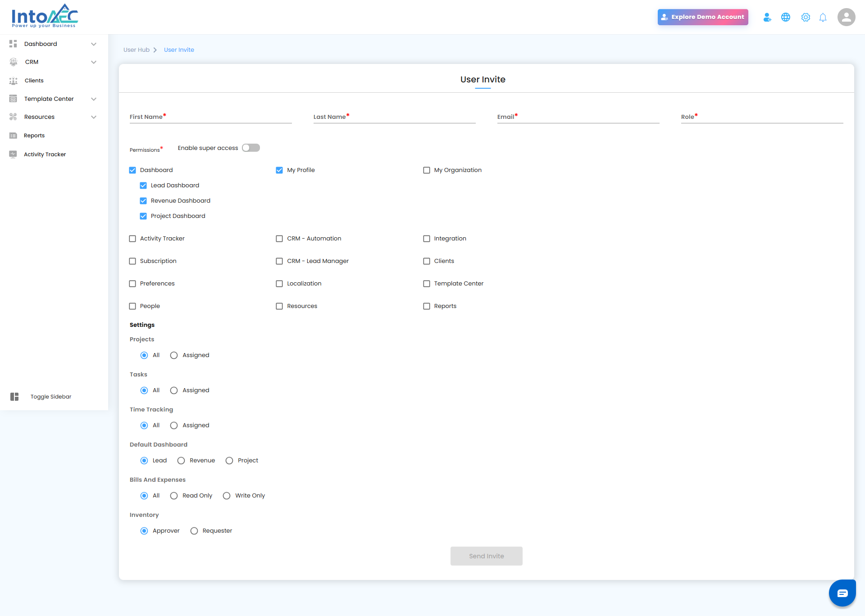This screenshot has height=616, width=865.
Task: Open the globe language icon
Action: (786, 17)
